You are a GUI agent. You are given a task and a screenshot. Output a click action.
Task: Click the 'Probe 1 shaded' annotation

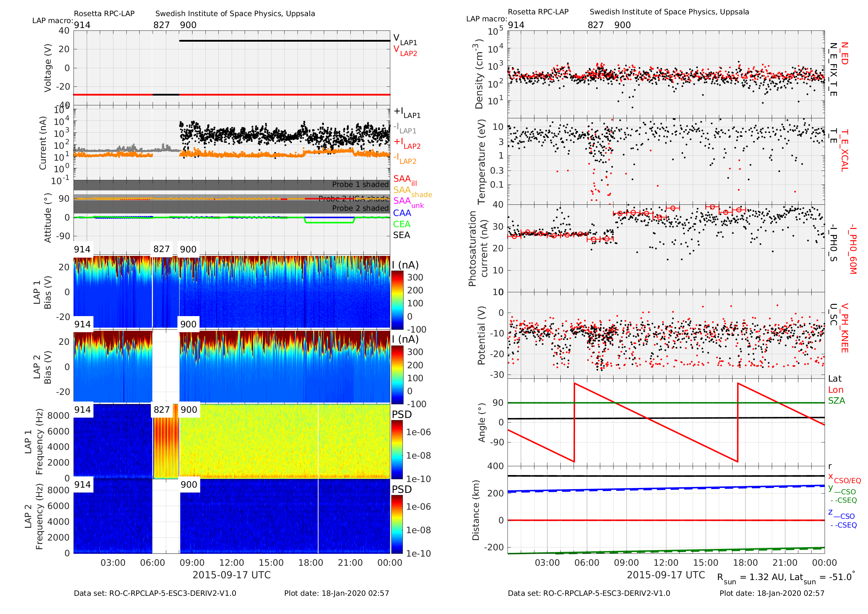[x=360, y=184]
